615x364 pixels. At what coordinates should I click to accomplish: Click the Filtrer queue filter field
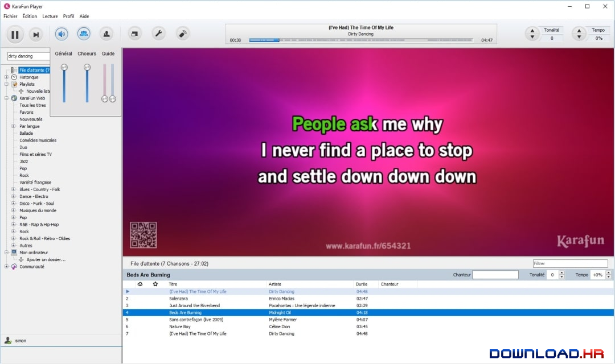point(570,264)
